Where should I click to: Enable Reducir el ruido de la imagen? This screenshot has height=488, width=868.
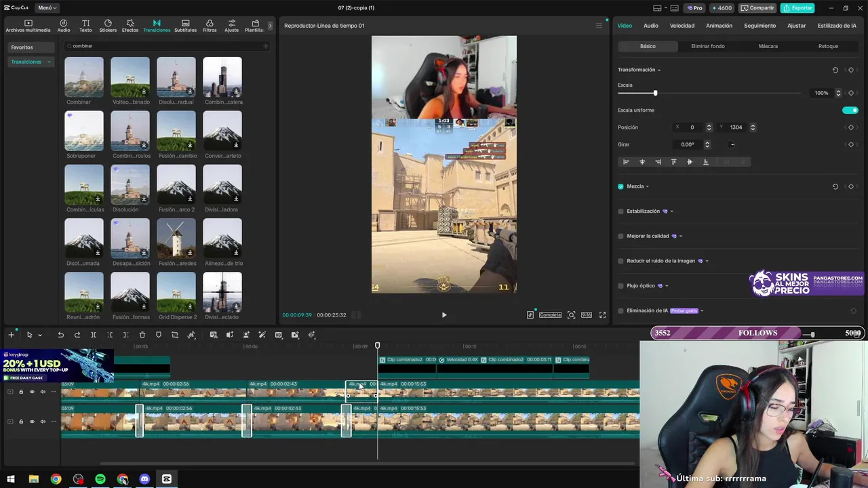[620, 261]
